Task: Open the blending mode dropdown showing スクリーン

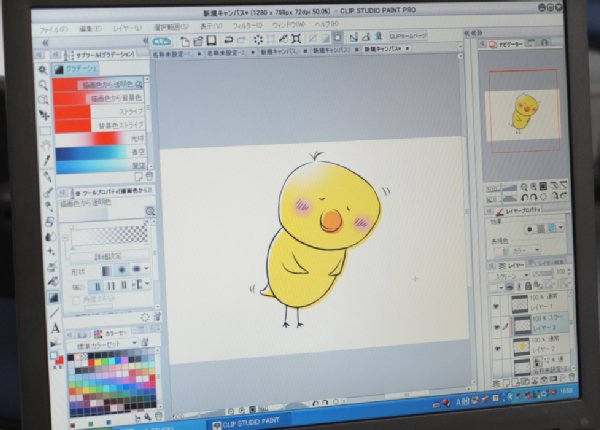Action: point(509,275)
